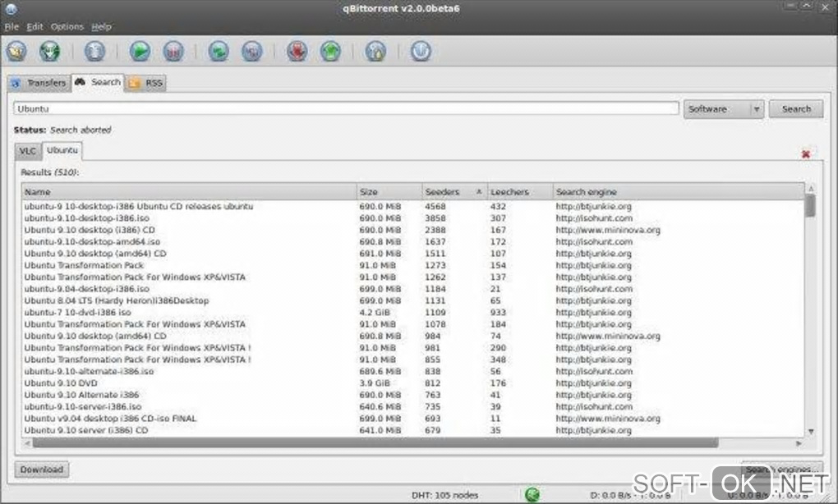Select result 'Ubuntu 8.04 LTS (Hardy Heron)i386Desktop'
Image resolution: width=838 pixels, height=504 pixels.
coord(412,300)
